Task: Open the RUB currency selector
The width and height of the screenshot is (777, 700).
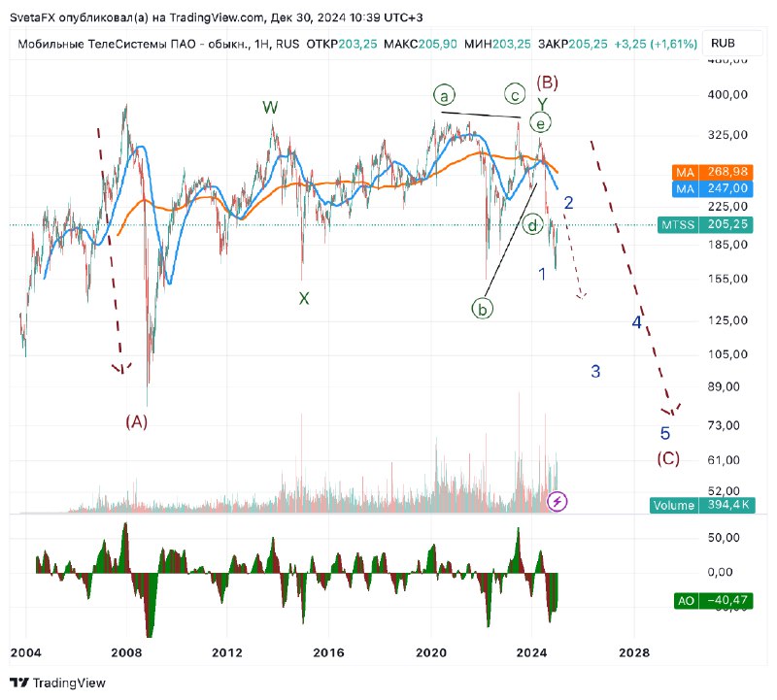Action: coord(732,43)
